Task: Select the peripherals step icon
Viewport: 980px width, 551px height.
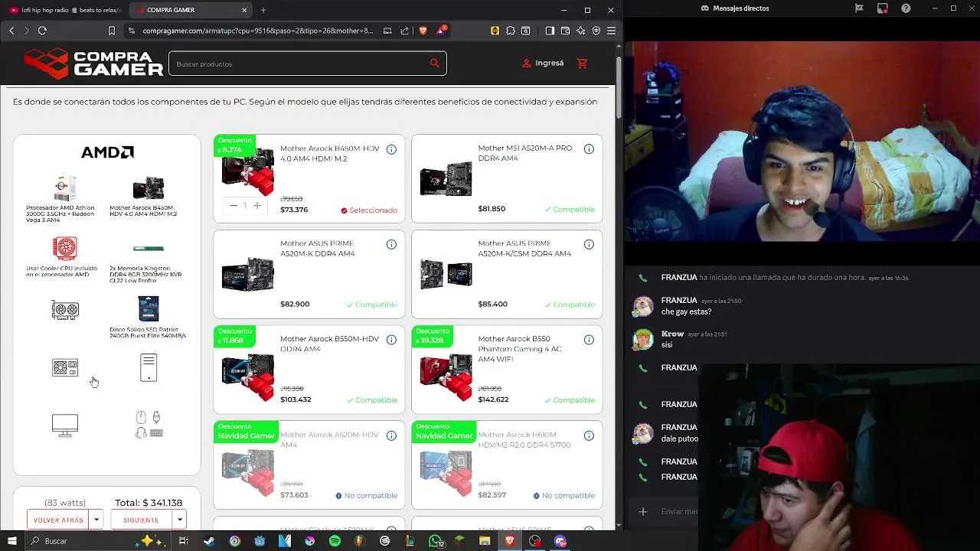Action: pyautogui.click(x=149, y=425)
